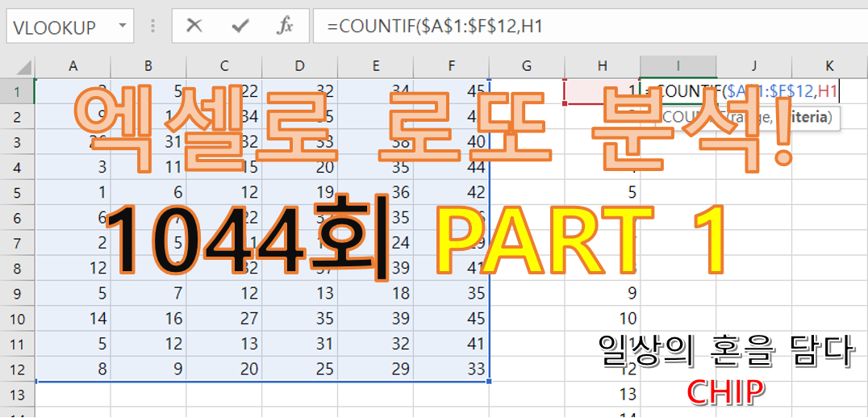Viewport: 868px width, 418px height.
Task: Select column E header
Action: [x=376, y=66]
